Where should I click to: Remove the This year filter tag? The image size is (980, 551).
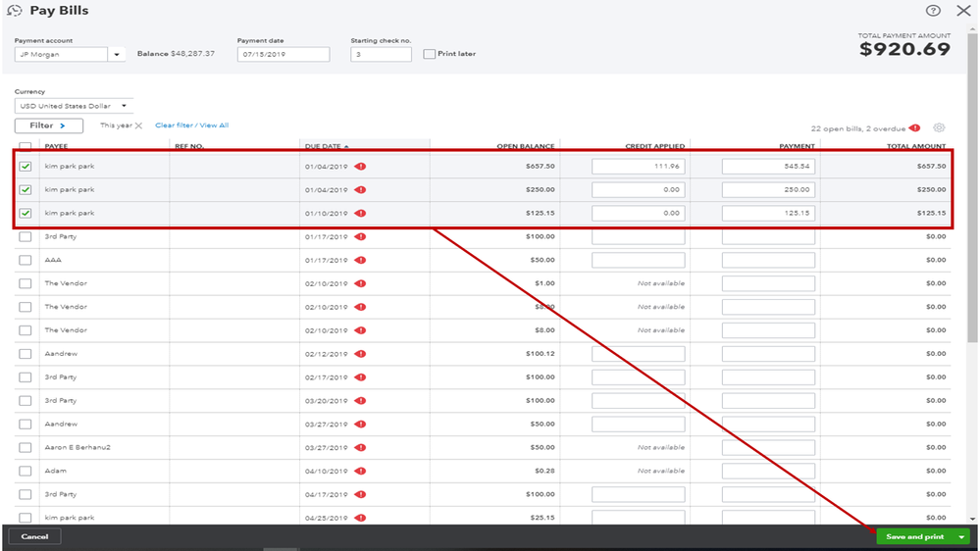(138, 125)
